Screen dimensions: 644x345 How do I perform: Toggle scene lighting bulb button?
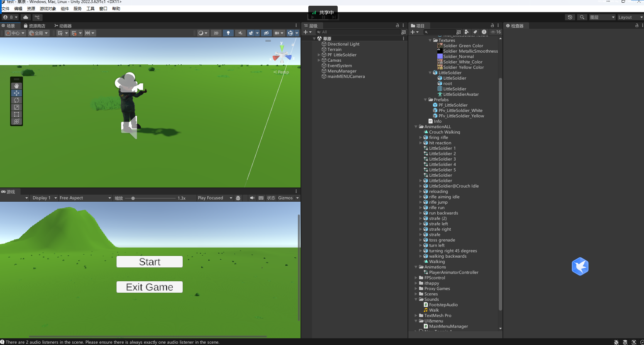point(228,33)
